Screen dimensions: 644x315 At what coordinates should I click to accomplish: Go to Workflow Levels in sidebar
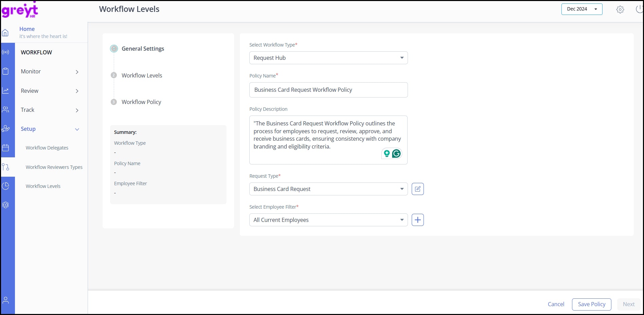43,186
